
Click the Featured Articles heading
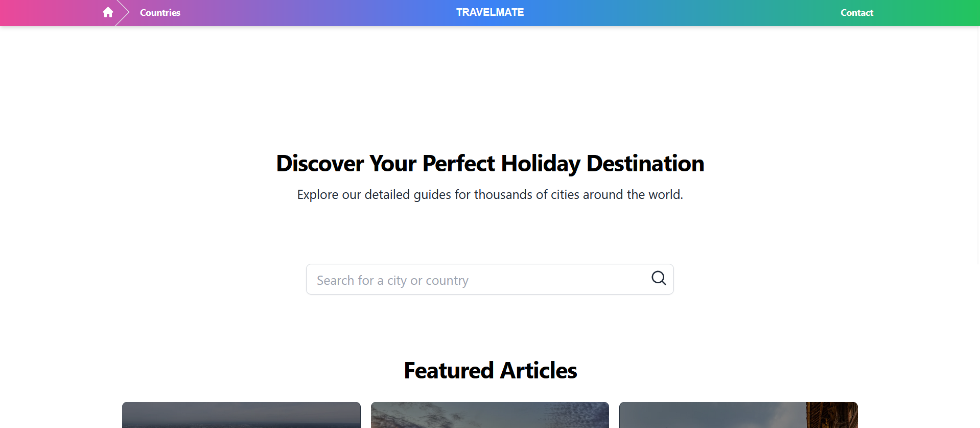[489, 370]
